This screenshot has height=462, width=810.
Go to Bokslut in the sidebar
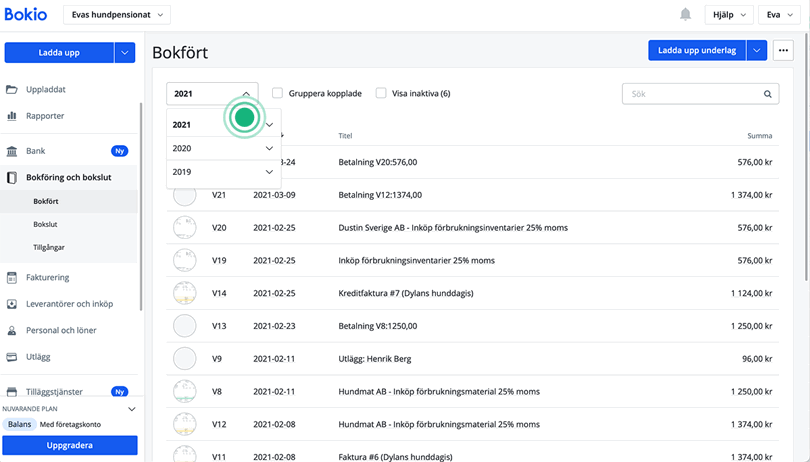tap(45, 224)
